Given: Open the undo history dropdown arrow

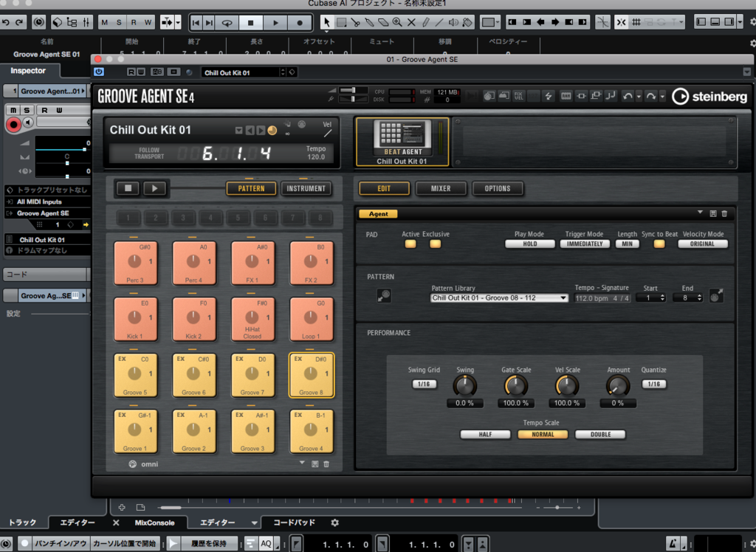Looking at the screenshot, I should pos(639,97).
